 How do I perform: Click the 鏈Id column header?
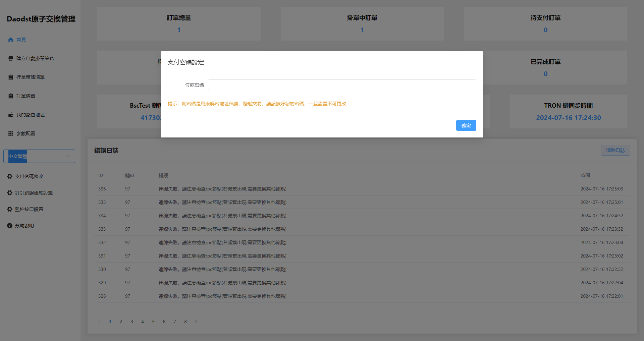pyautogui.click(x=129, y=175)
